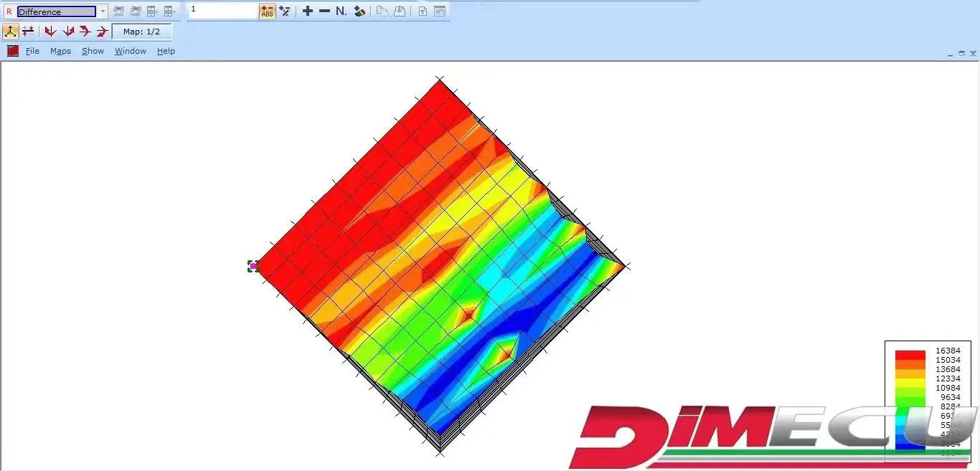Open the Maps menu
The height and width of the screenshot is (471, 980).
60,51
